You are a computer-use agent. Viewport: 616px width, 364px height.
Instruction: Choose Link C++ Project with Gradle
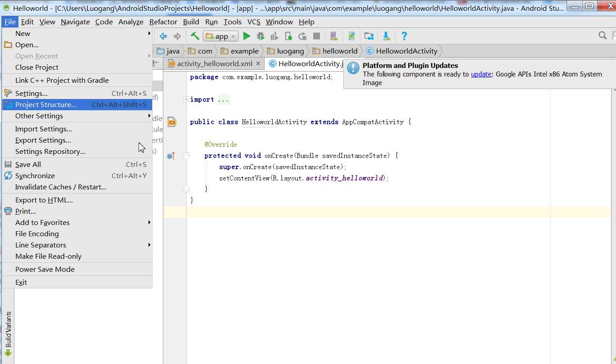click(77, 80)
